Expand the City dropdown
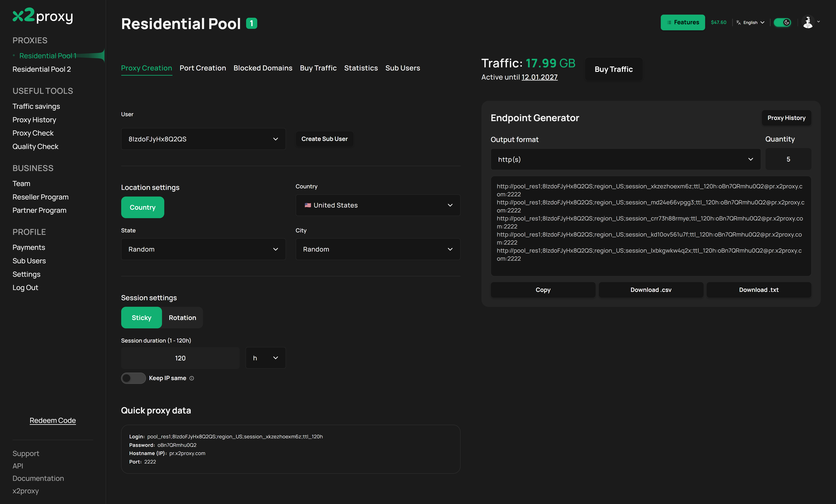Viewport: 836px width, 504px height. pyautogui.click(x=378, y=249)
